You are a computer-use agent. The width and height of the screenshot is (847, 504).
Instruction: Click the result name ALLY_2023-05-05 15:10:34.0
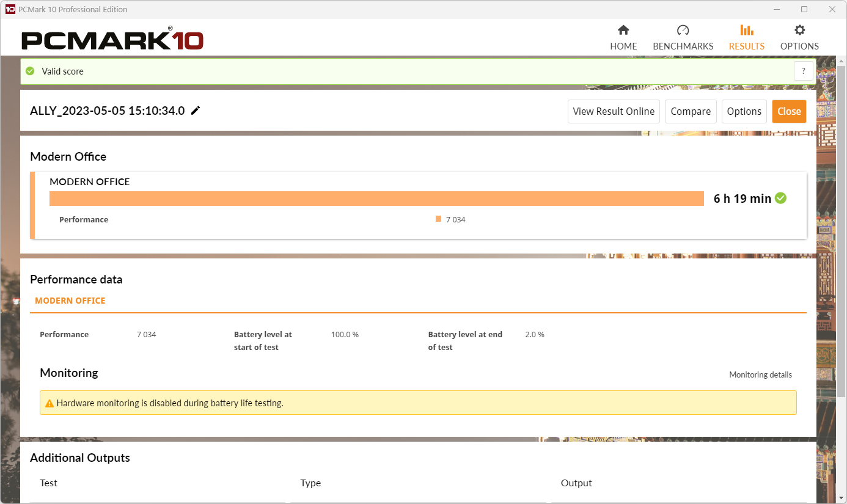pos(108,111)
